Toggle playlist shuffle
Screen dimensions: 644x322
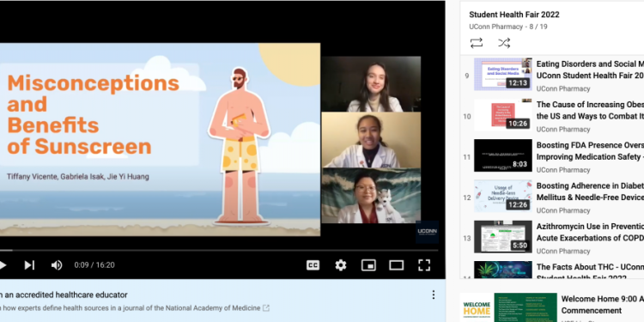click(x=504, y=43)
